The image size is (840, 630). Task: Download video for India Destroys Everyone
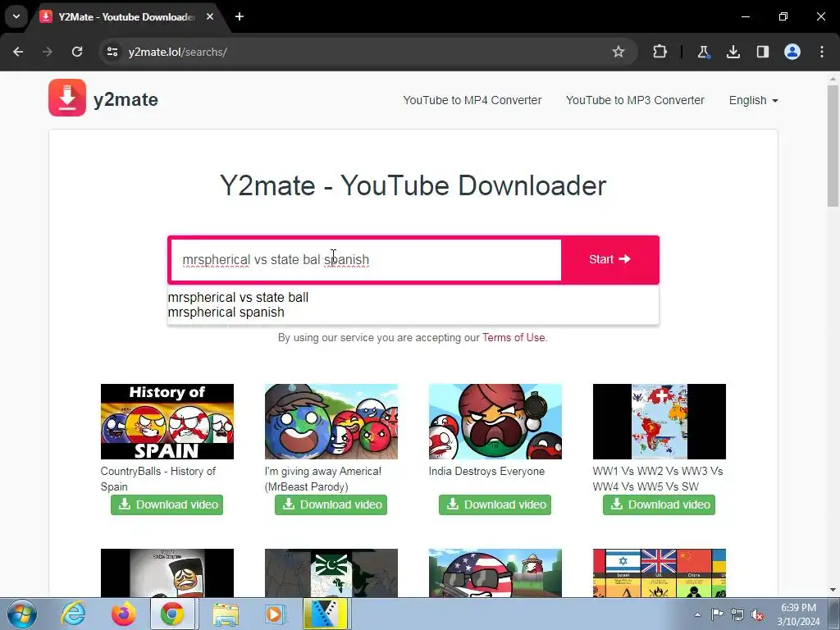click(495, 504)
